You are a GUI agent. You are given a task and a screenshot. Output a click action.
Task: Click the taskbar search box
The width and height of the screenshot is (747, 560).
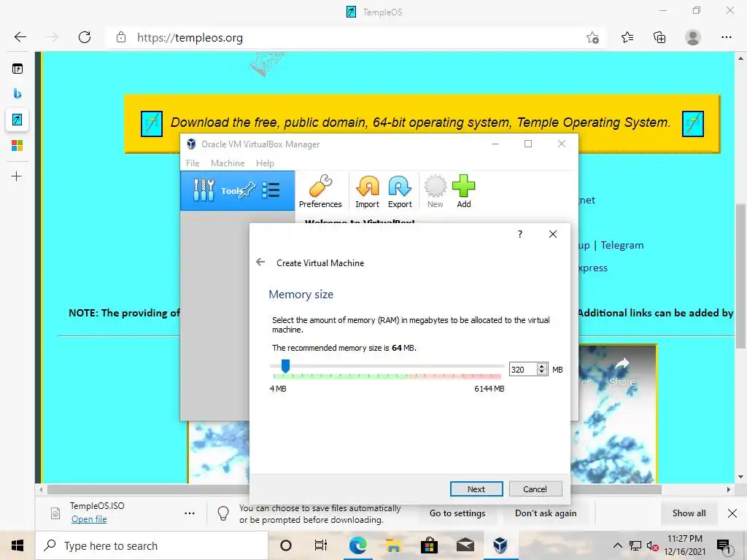(152, 545)
